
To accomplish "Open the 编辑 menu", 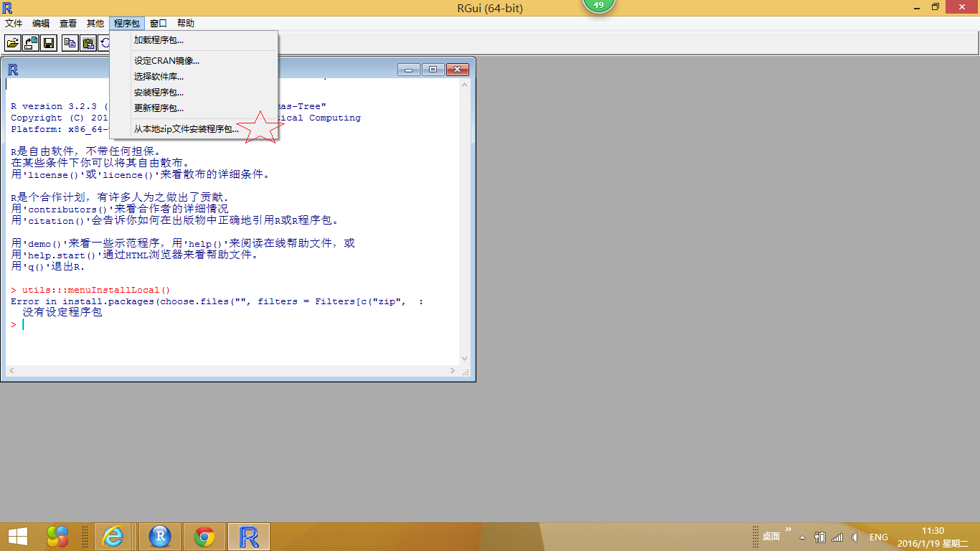I will click(x=41, y=24).
